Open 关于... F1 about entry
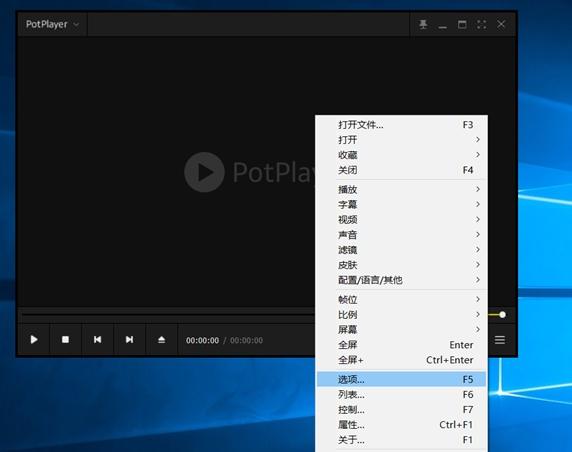Image resolution: width=572 pixels, height=452 pixels. [x=401, y=440]
